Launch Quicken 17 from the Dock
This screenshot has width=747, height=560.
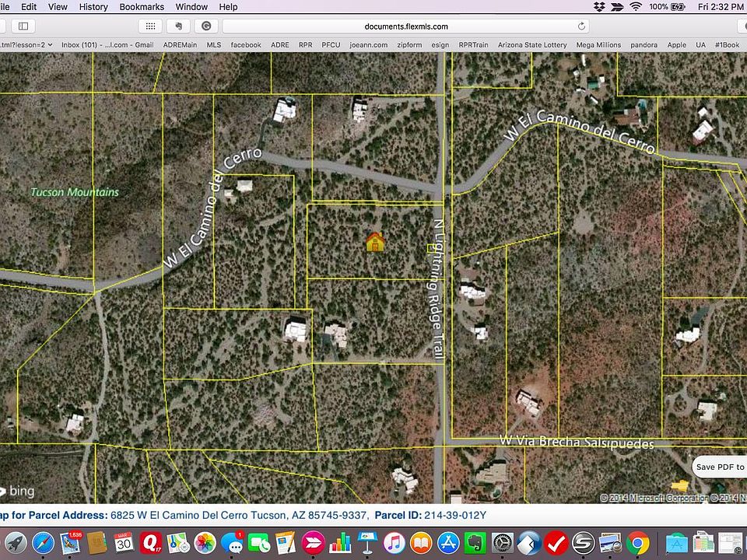[x=151, y=543]
